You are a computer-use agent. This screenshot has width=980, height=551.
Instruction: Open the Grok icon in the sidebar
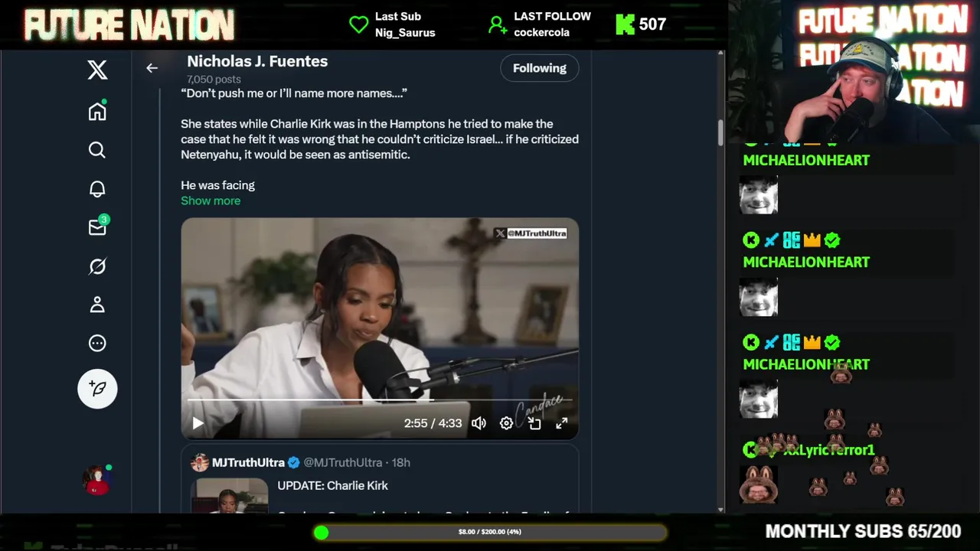point(97,266)
